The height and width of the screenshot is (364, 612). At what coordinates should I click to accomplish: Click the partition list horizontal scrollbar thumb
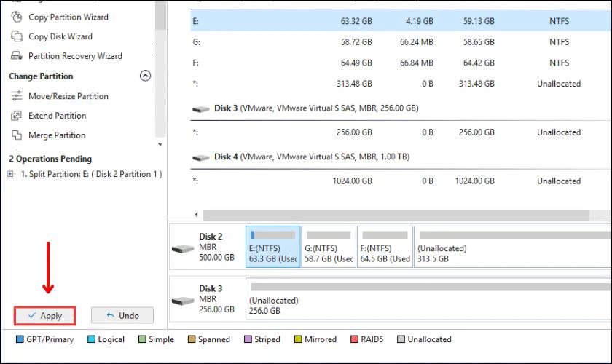click(396, 215)
